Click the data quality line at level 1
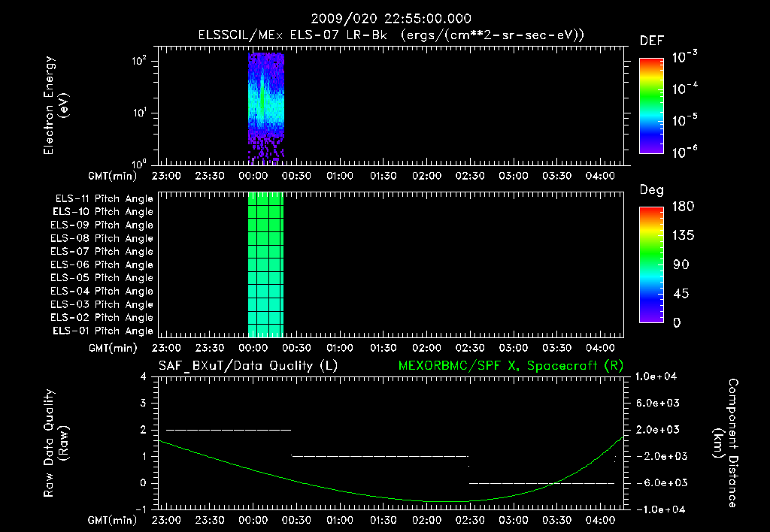770x532 pixels. 380,456
